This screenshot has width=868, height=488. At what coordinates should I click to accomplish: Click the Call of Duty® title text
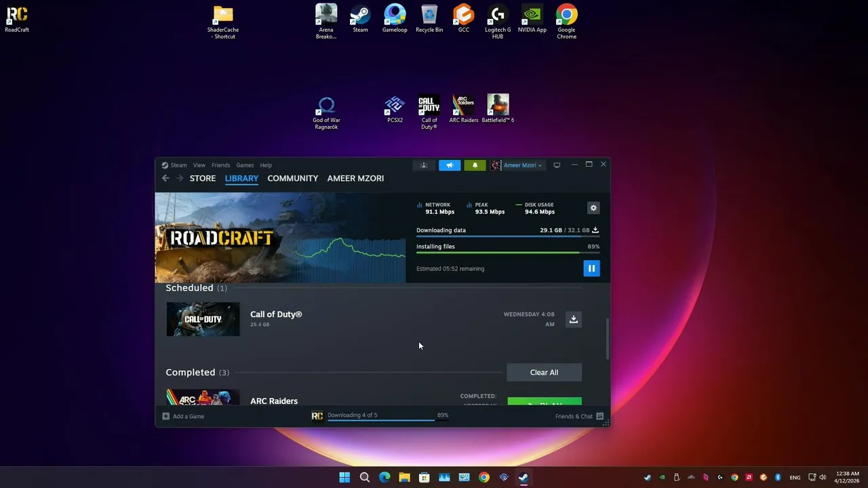pyautogui.click(x=276, y=314)
